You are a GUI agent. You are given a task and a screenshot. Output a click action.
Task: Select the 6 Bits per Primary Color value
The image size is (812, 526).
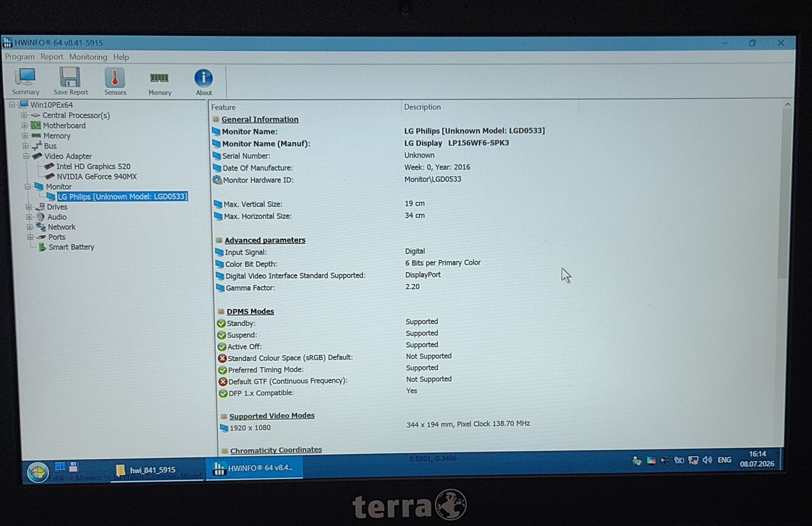pyautogui.click(x=443, y=263)
